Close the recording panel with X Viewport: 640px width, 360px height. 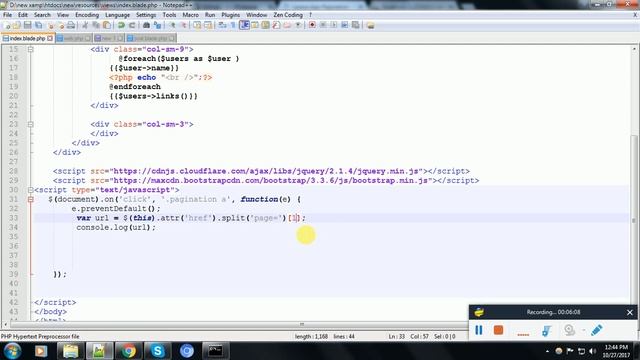tap(629, 312)
